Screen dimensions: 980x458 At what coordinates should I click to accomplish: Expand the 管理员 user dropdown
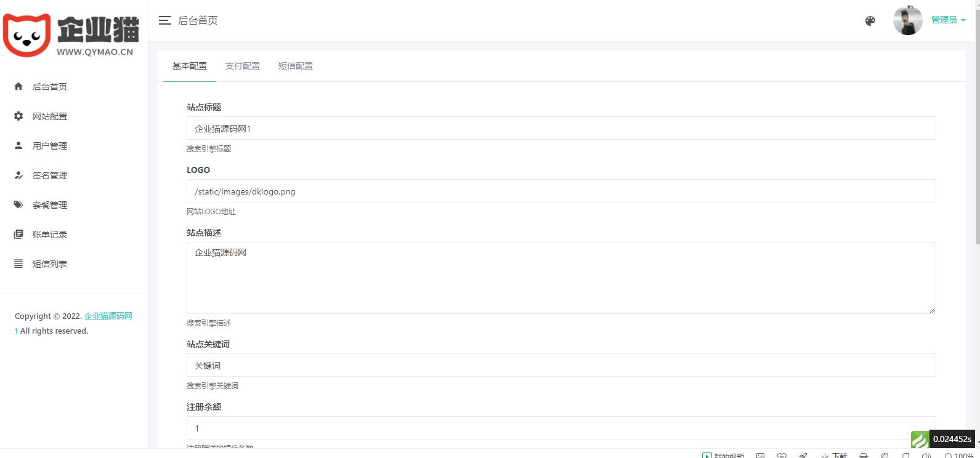[x=948, y=20]
